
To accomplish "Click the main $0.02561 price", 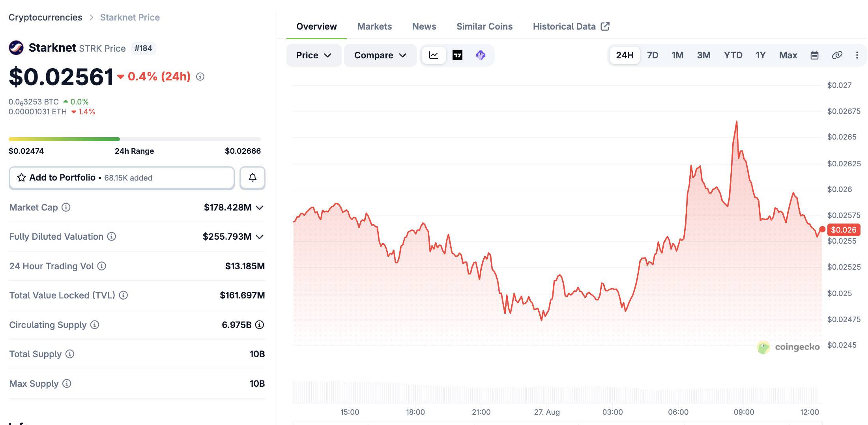I will (x=61, y=76).
